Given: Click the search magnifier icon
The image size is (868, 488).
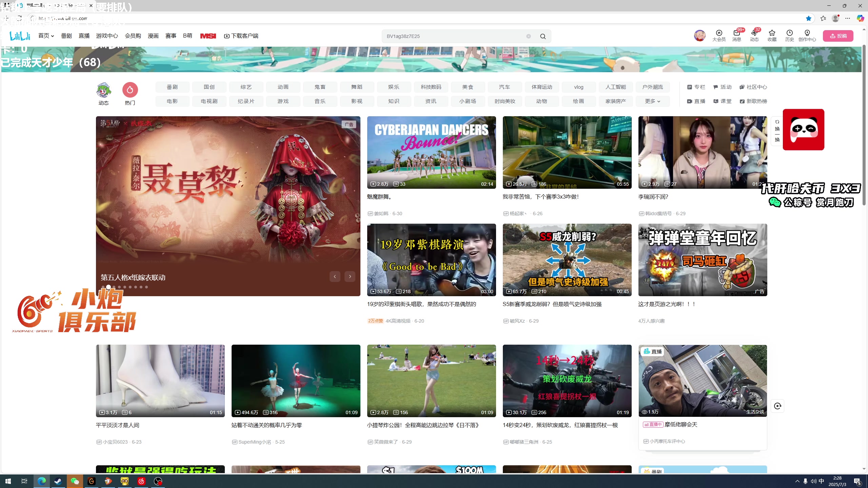Looking at the screenshot, I should (543, 36).
